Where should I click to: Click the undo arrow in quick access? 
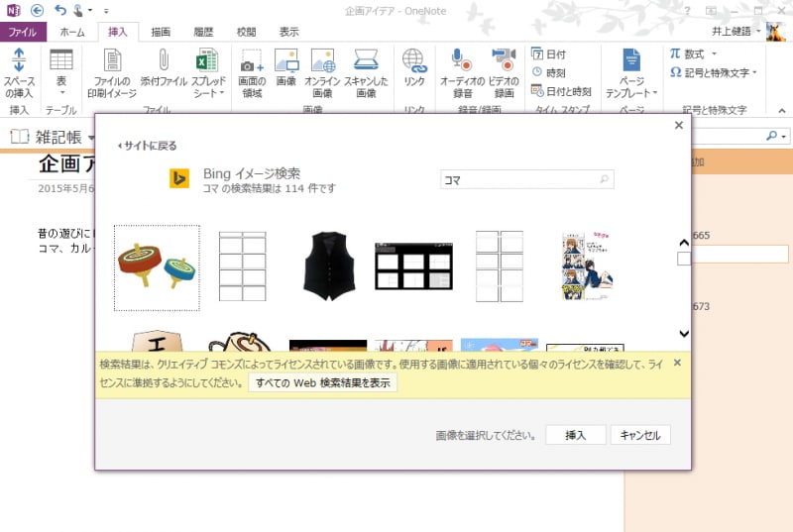60,10
